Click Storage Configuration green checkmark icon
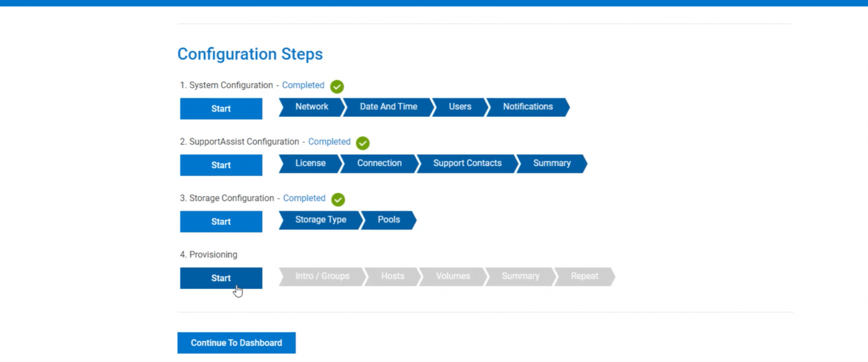Viewport: 868px width, 362px height. (338, 200)
